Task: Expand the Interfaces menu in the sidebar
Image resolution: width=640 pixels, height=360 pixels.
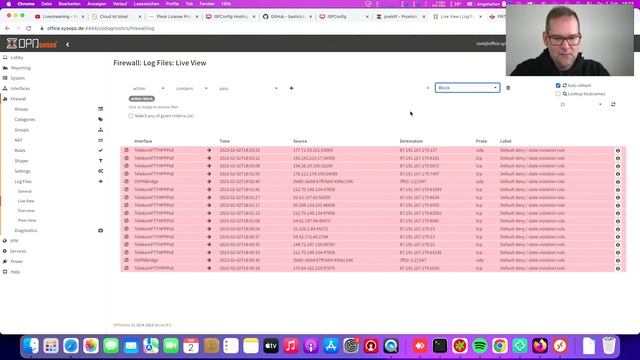Action: [20, 89]
